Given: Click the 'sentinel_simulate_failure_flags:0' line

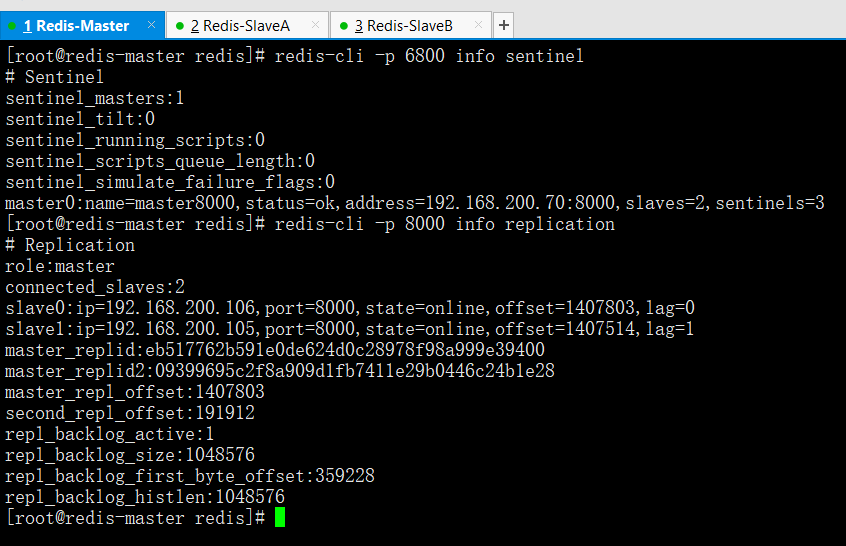Looking at the screenshot, I should (170, 182).
